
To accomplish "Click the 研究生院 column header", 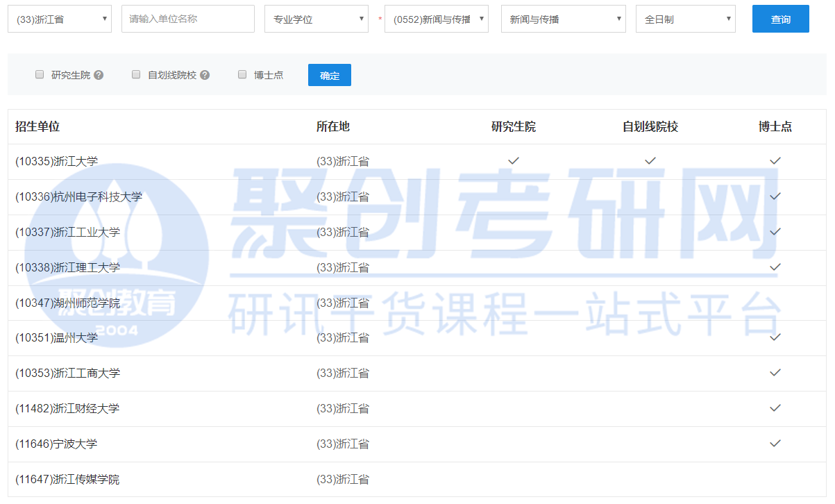I will click(514, 126).
